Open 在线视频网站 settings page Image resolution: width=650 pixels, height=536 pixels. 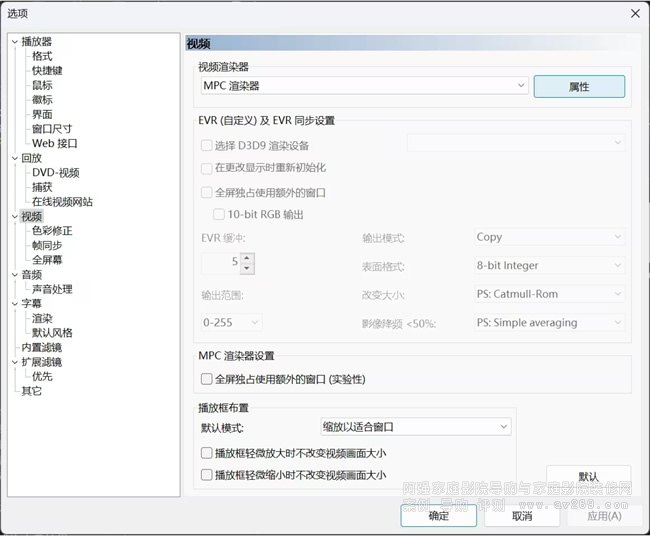[62, 202]
